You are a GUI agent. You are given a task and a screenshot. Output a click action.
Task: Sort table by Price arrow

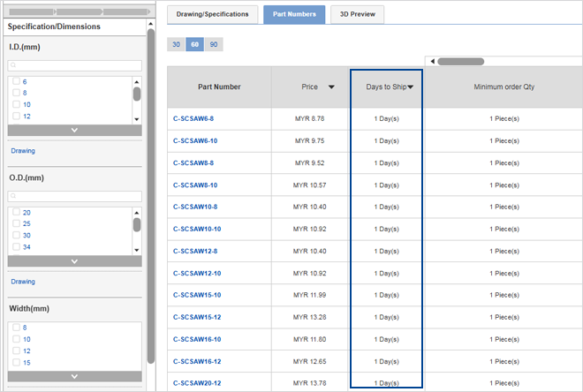[x=331, y=87]
